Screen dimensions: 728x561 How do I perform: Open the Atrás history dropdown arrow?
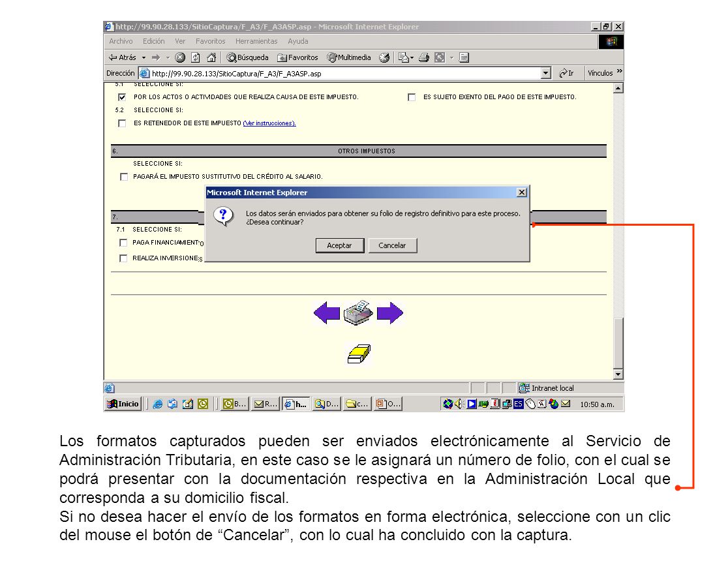pyautogui.click(x=144, y=57)
